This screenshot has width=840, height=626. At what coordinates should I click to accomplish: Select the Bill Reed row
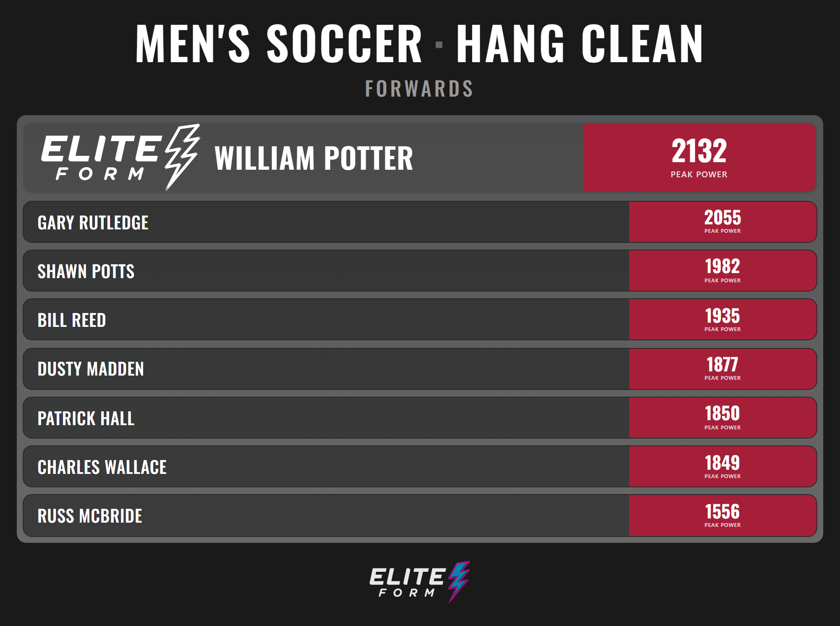tap(420, 319)
